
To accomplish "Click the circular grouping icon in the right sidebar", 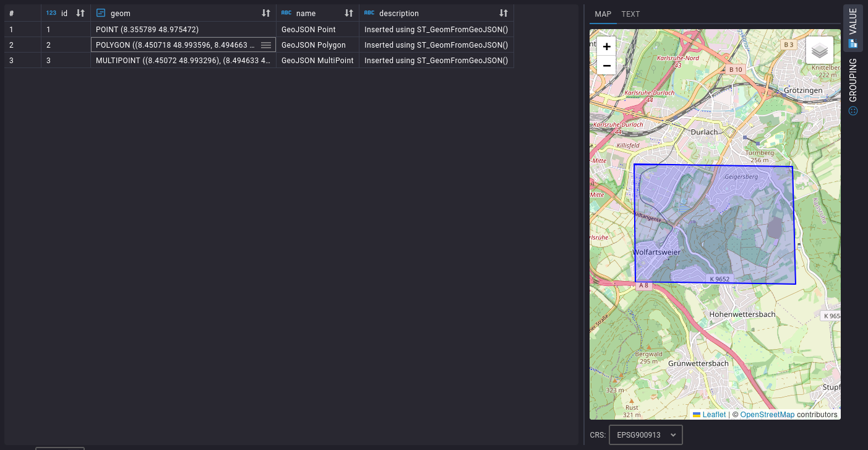I will (853, 110).
